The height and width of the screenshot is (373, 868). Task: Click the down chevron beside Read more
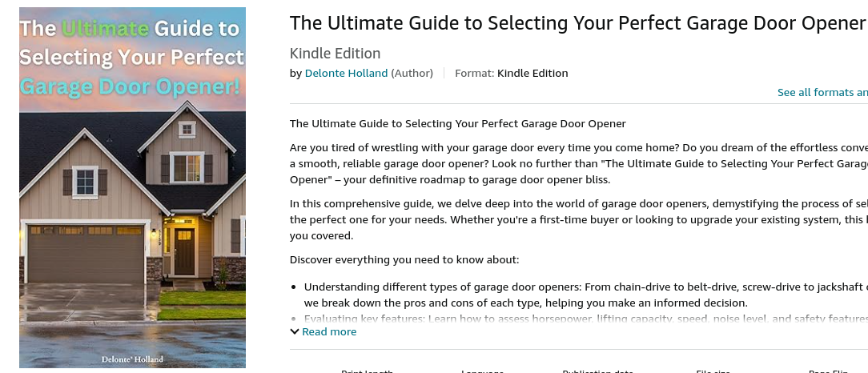[x=295, y=331]
